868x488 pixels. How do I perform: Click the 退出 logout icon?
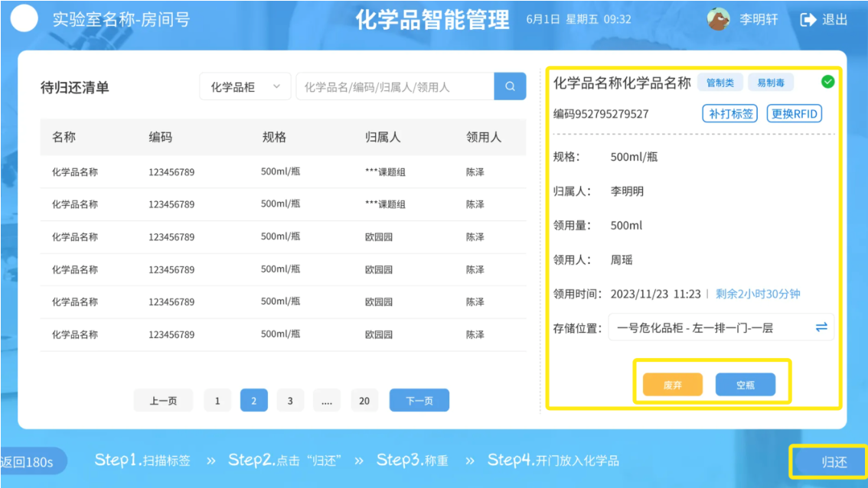(x=808, y=20)
